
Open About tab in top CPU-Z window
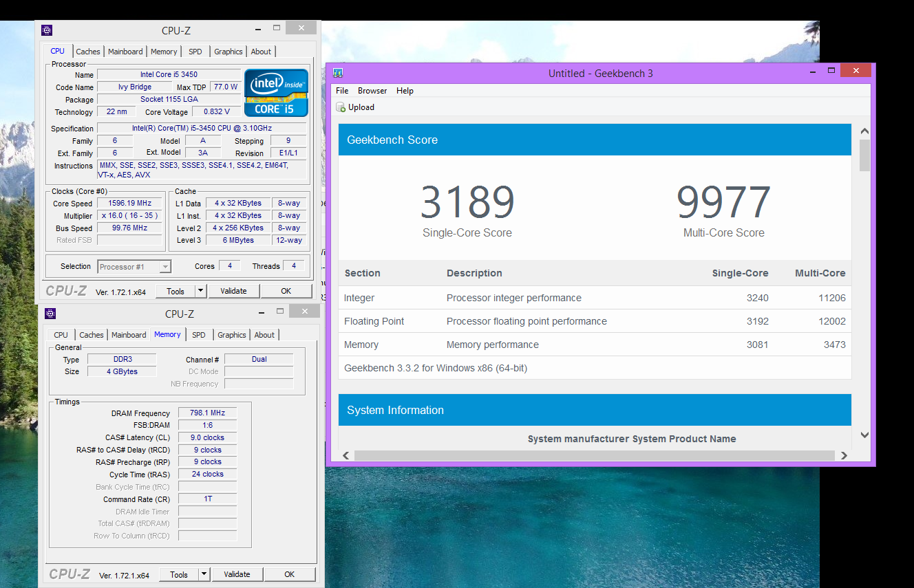(261, 52)
